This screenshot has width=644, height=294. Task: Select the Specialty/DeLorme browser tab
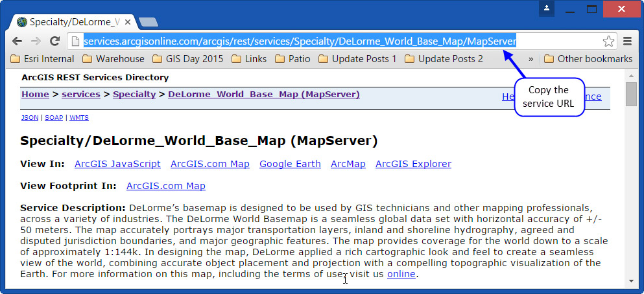click(74, 22)
